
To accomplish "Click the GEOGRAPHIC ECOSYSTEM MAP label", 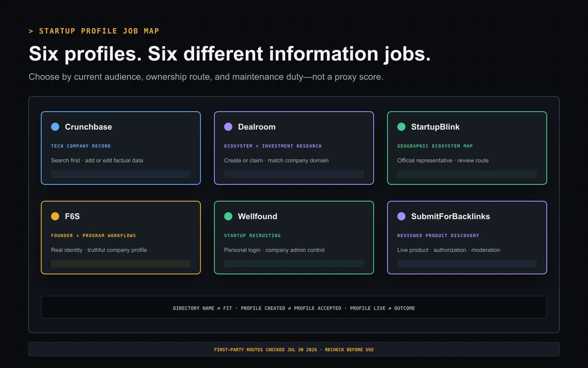I will click(435, 146).
